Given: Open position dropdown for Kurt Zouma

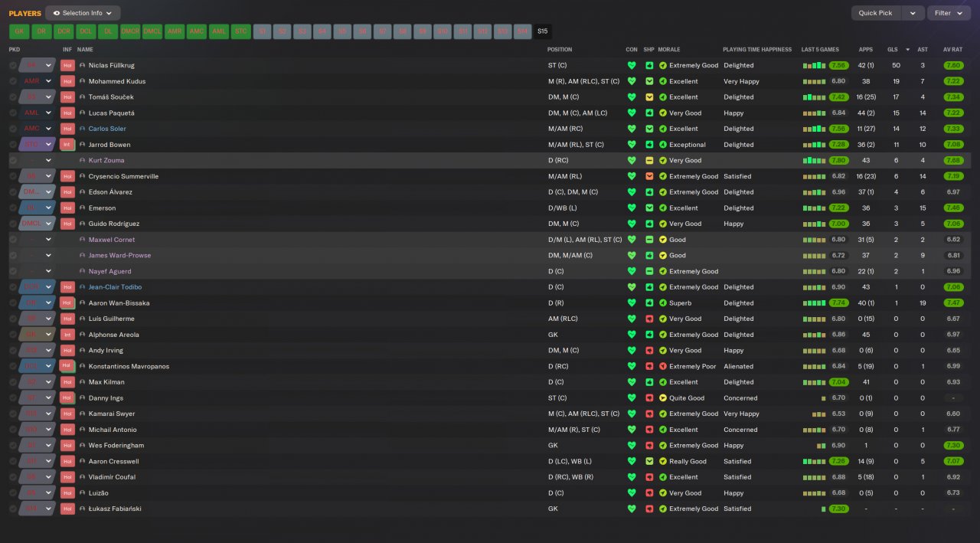Looking at the screenshot, I should tap(49, 160).
